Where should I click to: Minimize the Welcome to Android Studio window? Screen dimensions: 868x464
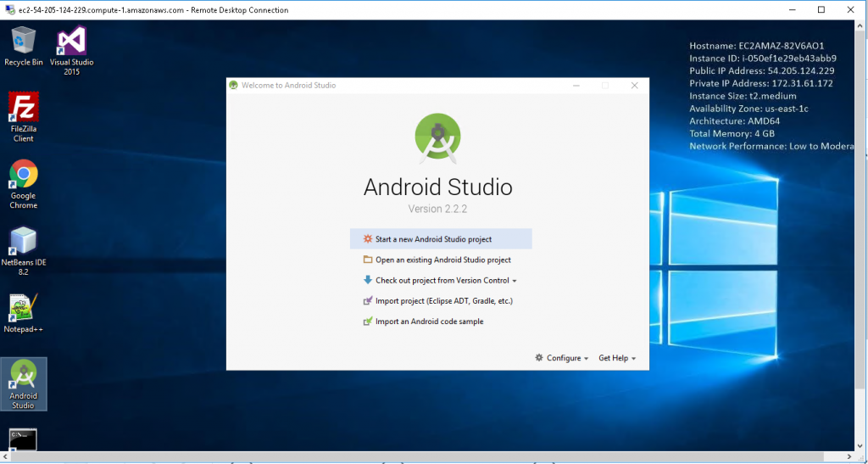pos(576,86)
